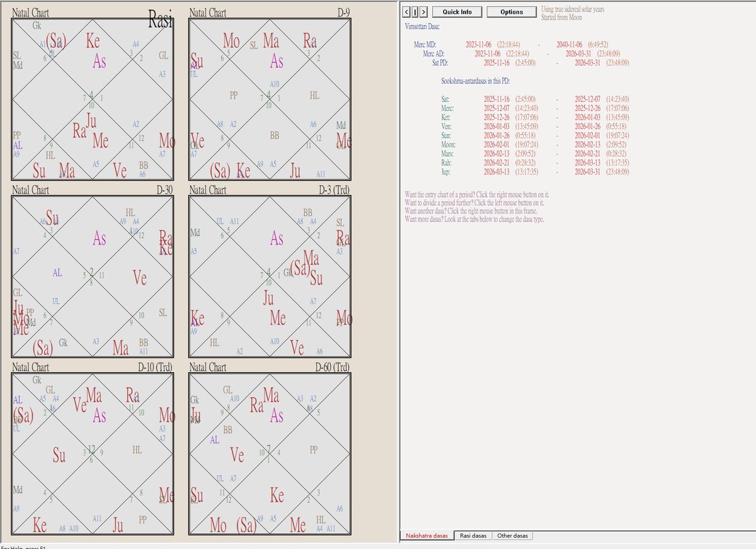Click the D-9 navamsa chart
The width and height of the screenshot is (756, 549).
point(270,99)
